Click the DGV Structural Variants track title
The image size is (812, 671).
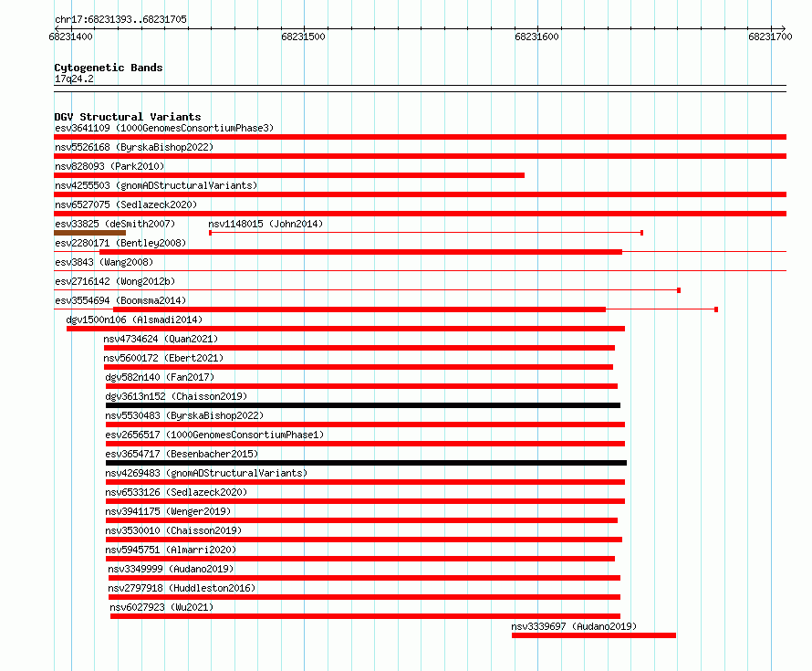[x=128, y=117]
